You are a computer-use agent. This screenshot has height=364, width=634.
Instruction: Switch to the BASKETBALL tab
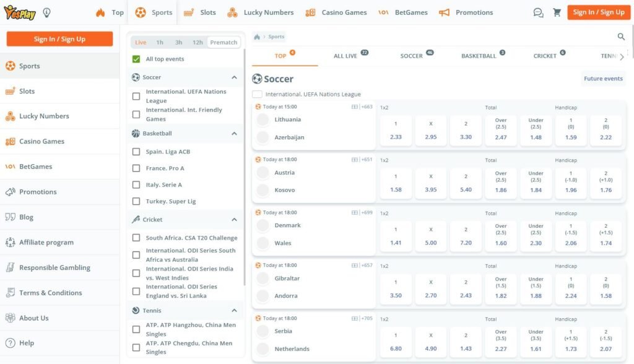(x=483, y=56)
